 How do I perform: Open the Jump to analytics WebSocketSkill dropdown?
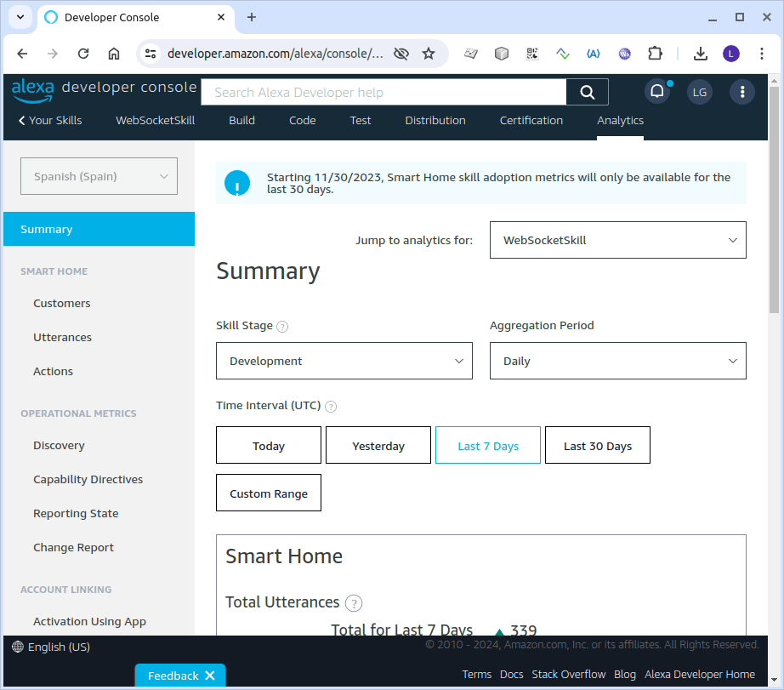(617, 240)
